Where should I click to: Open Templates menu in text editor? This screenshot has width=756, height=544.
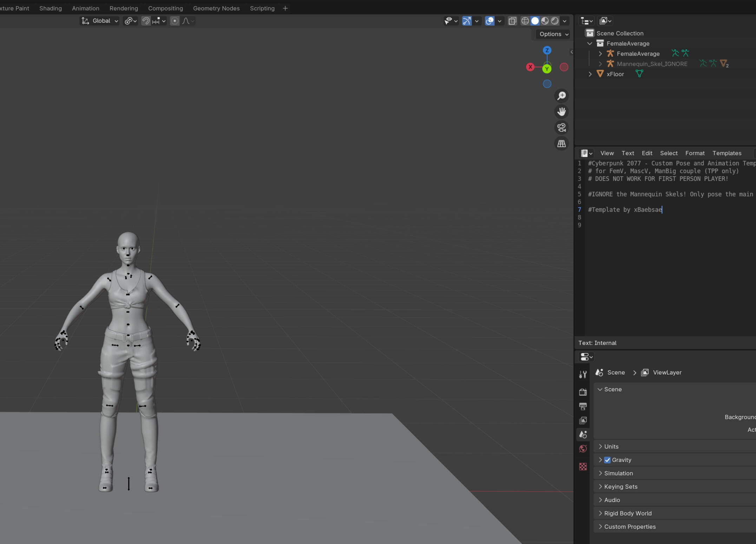coord(727,153)
